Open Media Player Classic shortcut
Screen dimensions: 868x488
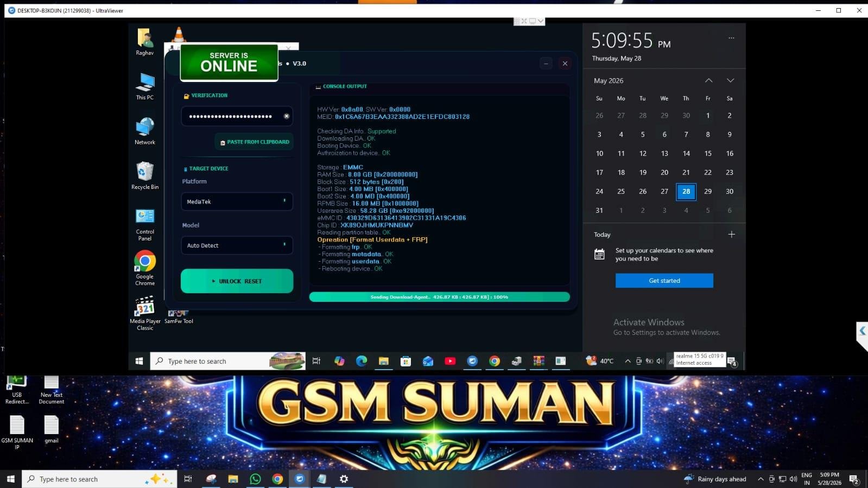[x=145, y=313]
